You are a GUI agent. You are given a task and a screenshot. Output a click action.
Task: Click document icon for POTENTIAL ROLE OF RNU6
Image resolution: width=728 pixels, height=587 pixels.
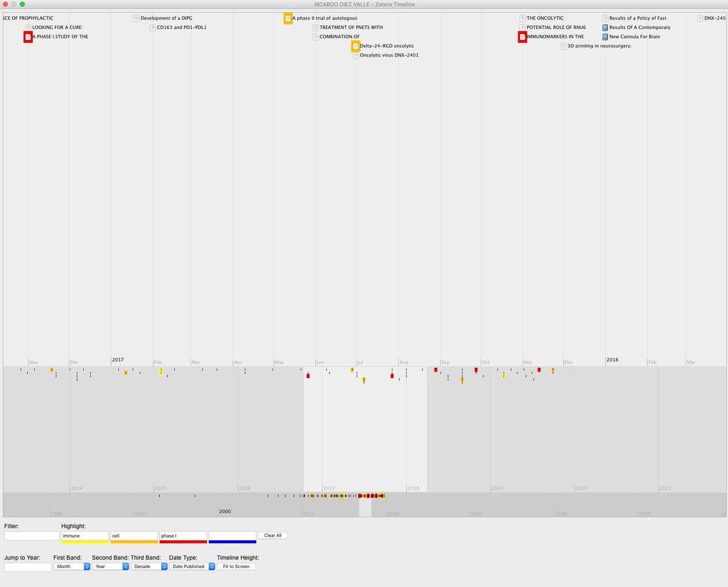(522, 27)
